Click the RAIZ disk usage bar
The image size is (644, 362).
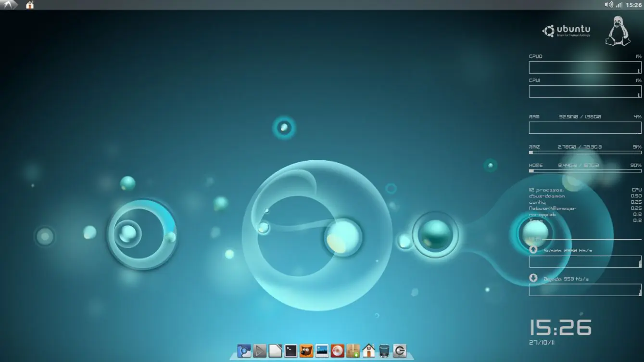click(x=585, y=153)
